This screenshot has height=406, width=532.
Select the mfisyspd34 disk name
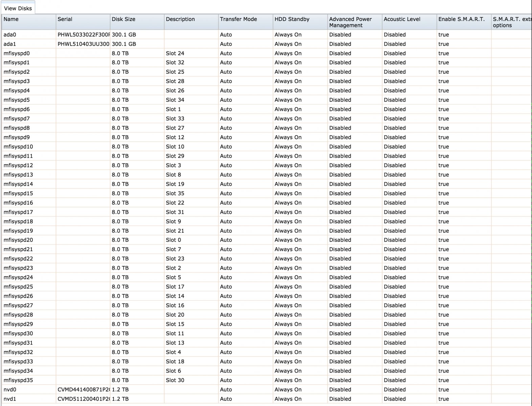coord(18,371)
